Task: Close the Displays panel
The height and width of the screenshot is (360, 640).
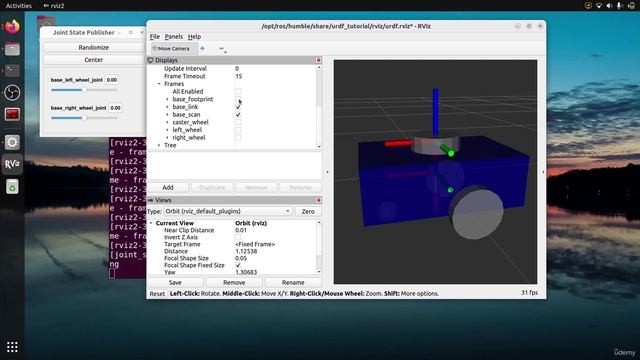Action: (318, 60)
